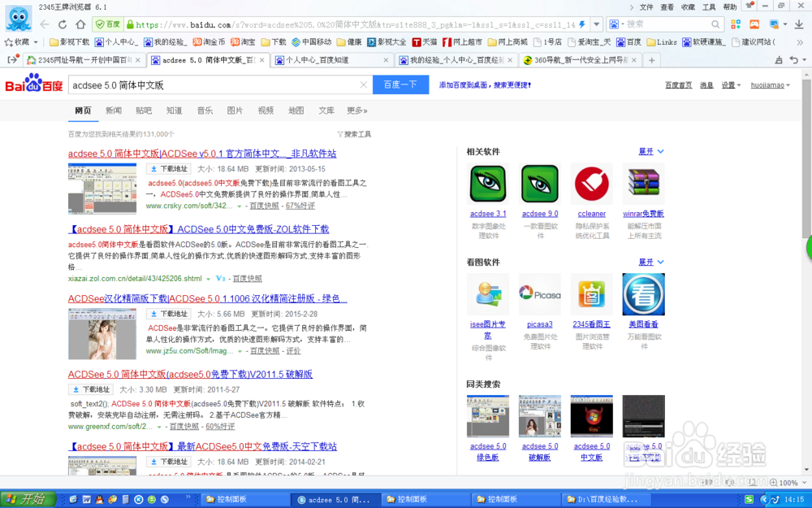Open the 搜索工具 filter
The width and height of the screenshot is (812, 508).
pyautogui.click(x=354, y=134)
